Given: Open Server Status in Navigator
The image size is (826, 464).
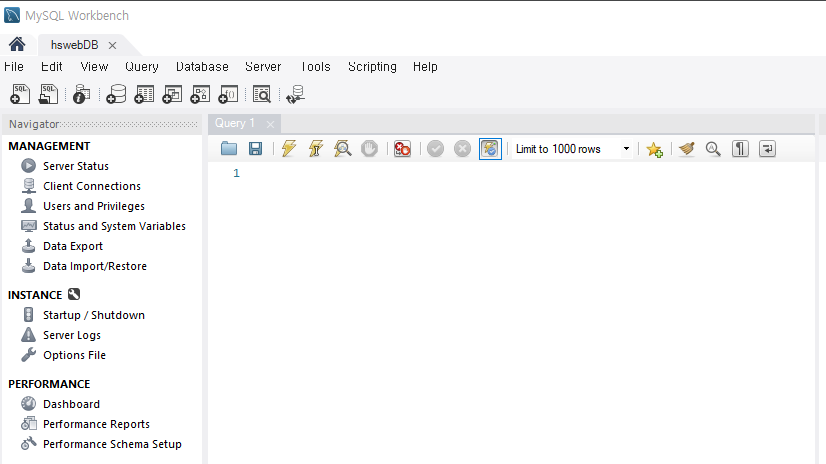Looking at the screenshot, I should [x=76, y=166].
